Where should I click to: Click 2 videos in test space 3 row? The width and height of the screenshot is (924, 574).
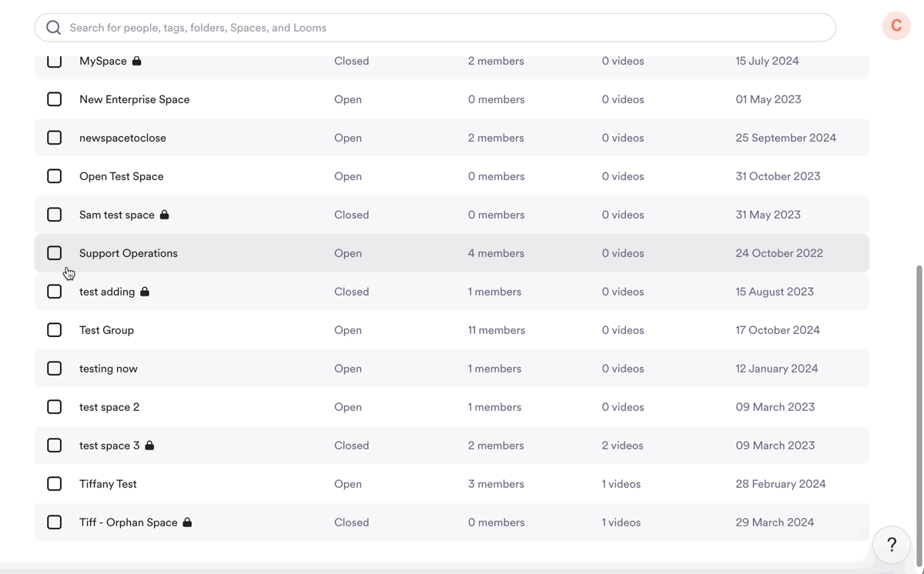[622, 446]
